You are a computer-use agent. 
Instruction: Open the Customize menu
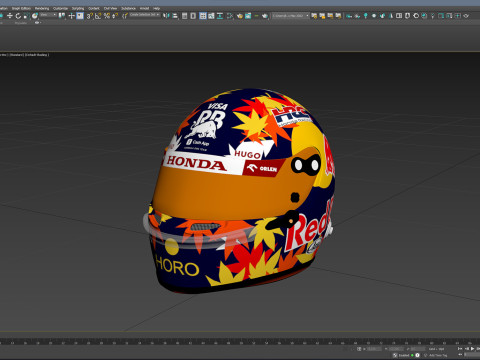(x=60, y=9)
